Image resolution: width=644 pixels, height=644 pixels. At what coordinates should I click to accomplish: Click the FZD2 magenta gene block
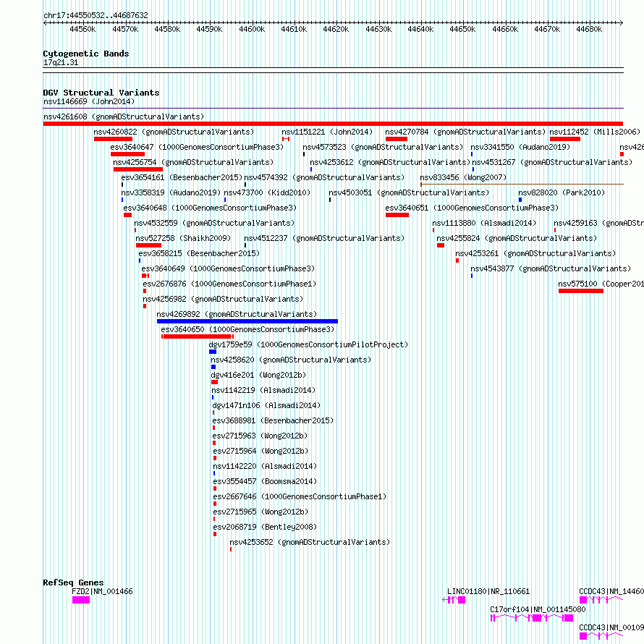click(x=81, y=600)
